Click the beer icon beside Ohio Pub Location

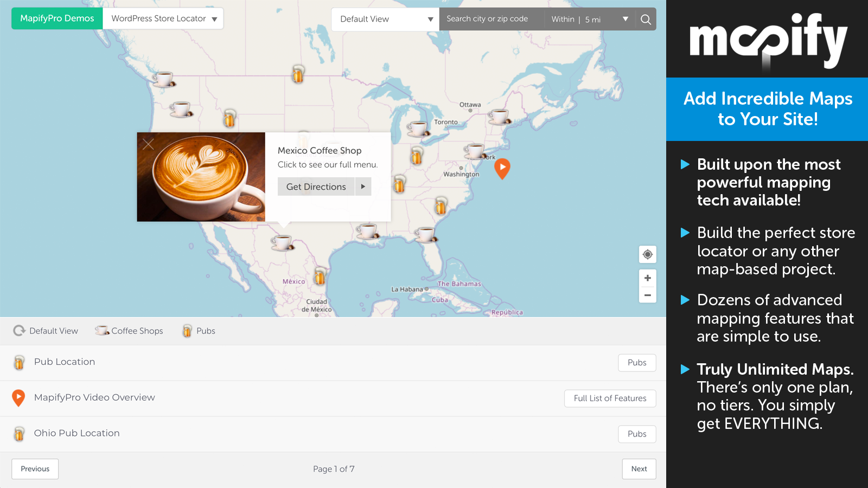click(19, 434)
